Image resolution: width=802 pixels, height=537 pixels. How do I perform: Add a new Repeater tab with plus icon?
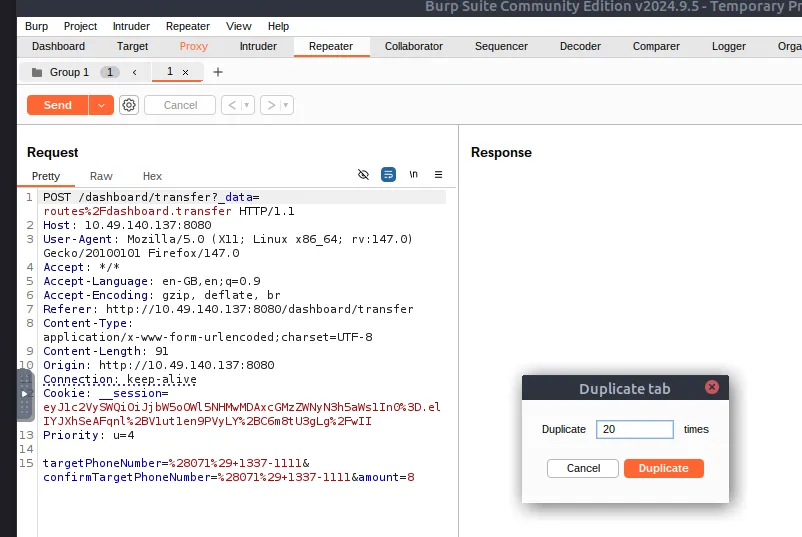(x=218, y=72)
